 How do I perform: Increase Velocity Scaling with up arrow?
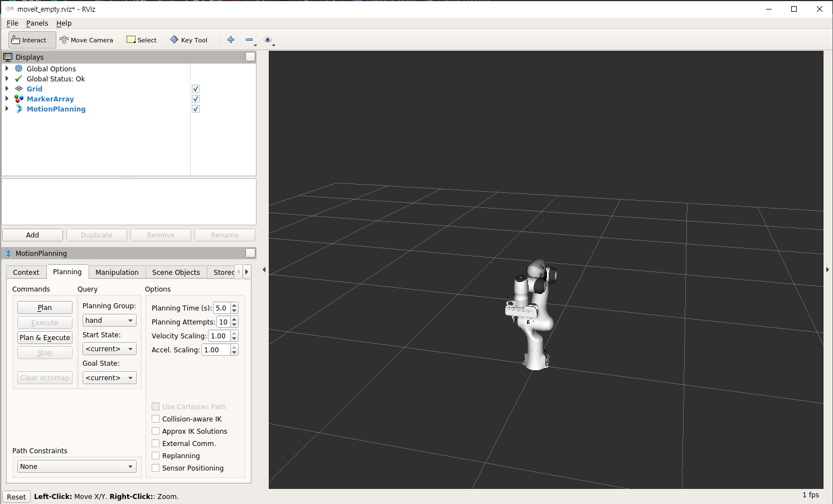pyautogui.click(x=234, y=333)
